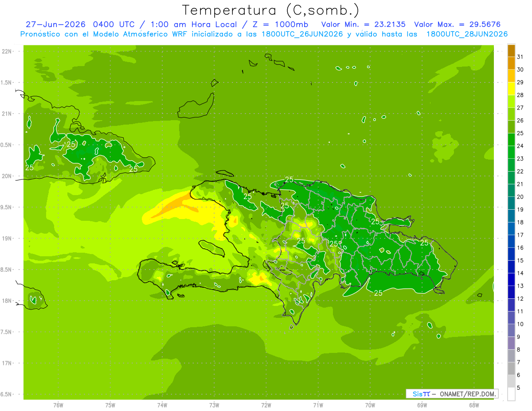Click the '22N' latitude label
The width and height of the screenshot is (532, 411).
7,51
